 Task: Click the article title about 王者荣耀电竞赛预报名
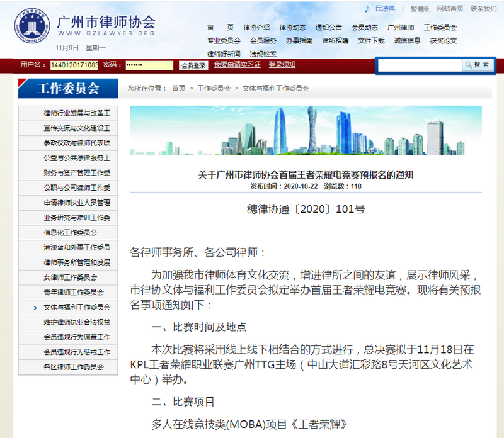click(306, 175)
